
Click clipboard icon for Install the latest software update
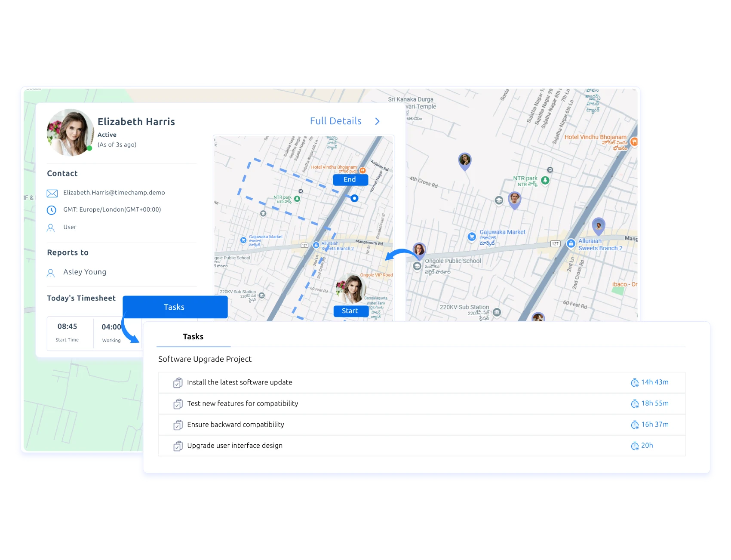(x=178, y=382)
